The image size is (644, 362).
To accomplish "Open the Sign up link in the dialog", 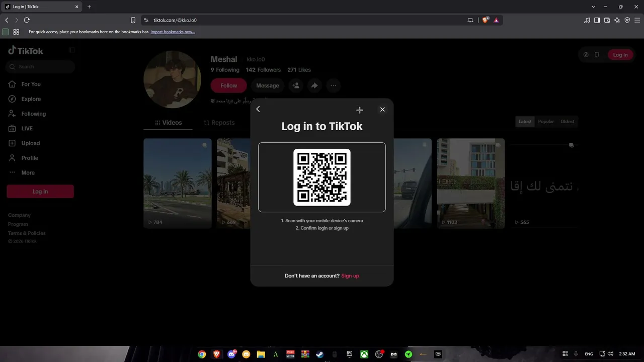I will [350, 276].
